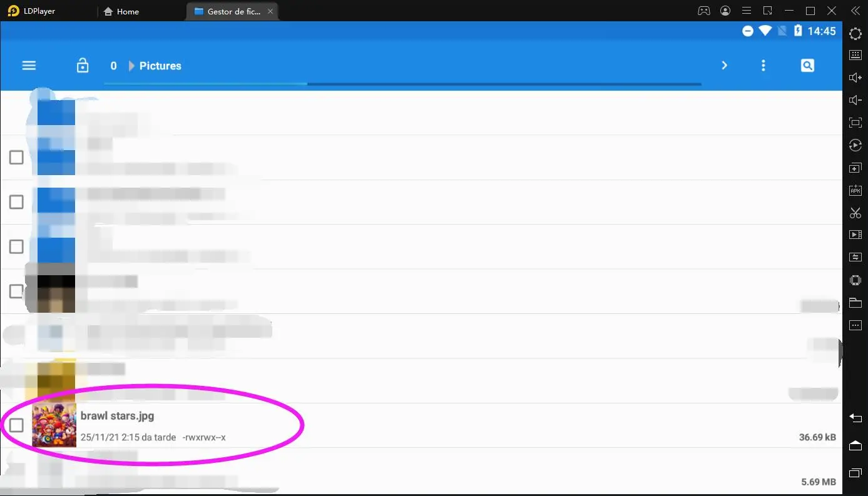Viewport: 868px width, 496px height.
Task: Open the hamburger navigation menu
Action: 29,66
